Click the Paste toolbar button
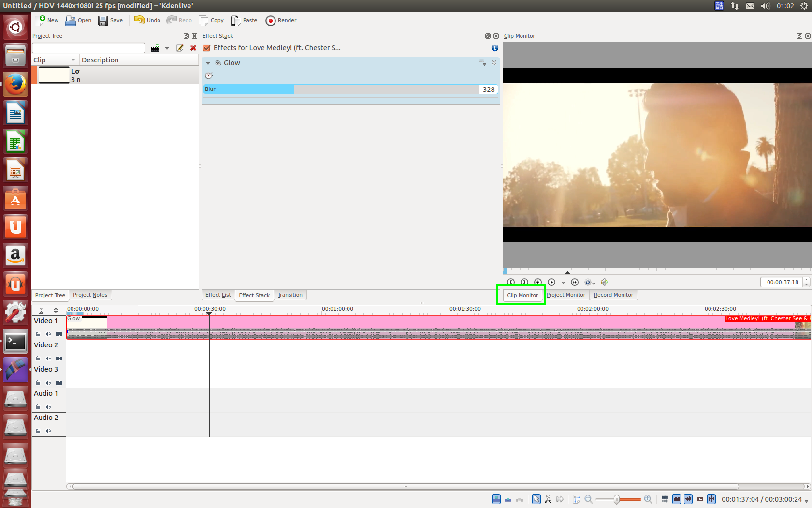This screenshot has height=508, width=812. (x=244, y=20)
